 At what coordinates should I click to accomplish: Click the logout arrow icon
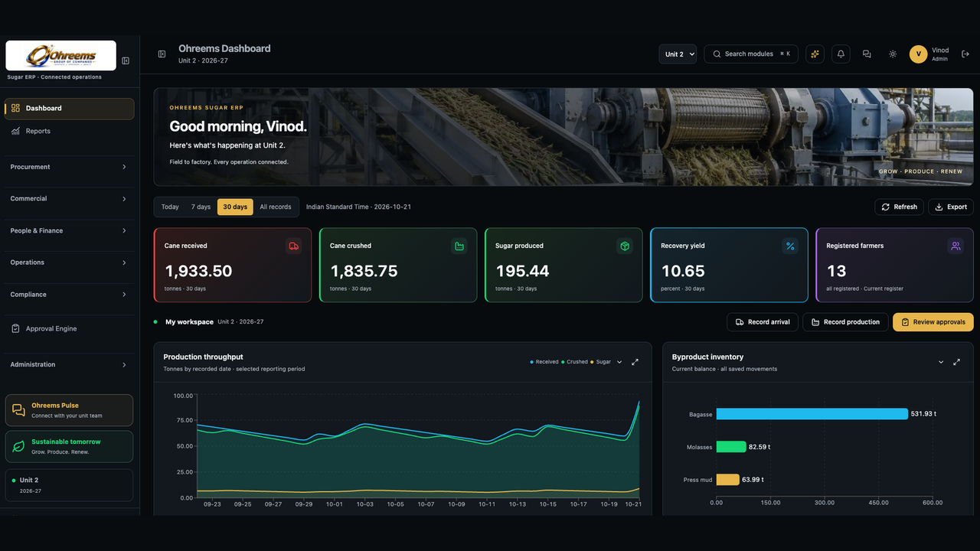coord(965,54)
